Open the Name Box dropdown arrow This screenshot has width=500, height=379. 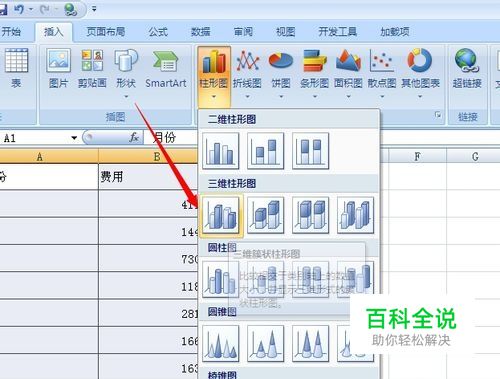(x=74, y=138)
